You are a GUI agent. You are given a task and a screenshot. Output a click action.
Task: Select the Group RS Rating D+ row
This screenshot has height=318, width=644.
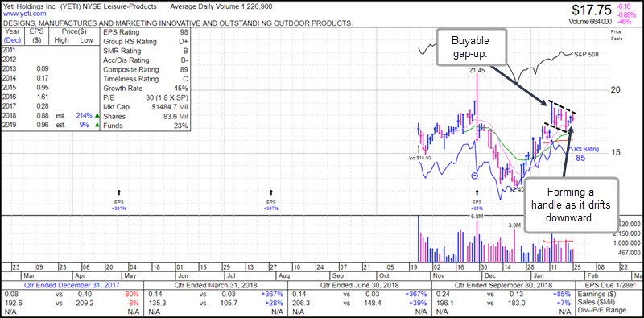pyautogui.click(x=146, y=42)
